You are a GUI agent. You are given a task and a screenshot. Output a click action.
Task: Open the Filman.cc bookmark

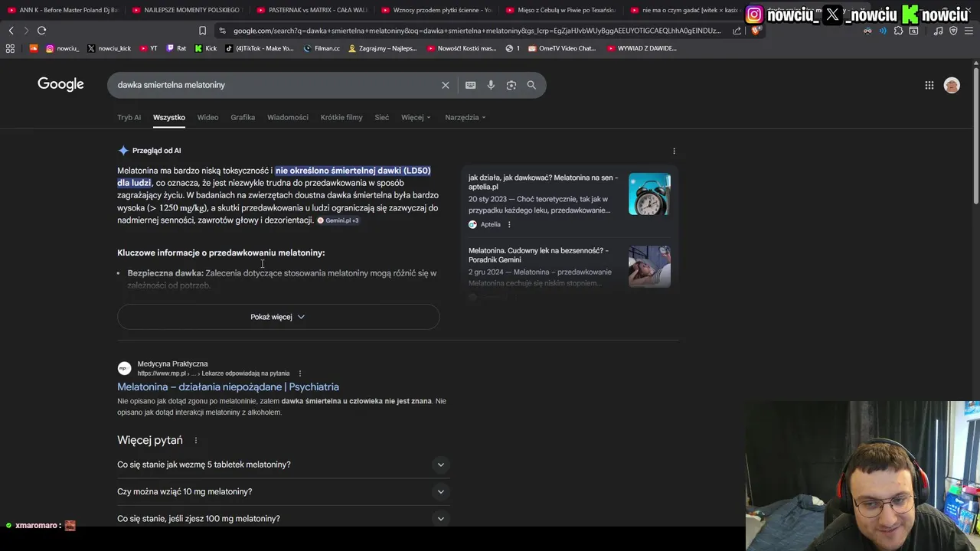(322, 48)
